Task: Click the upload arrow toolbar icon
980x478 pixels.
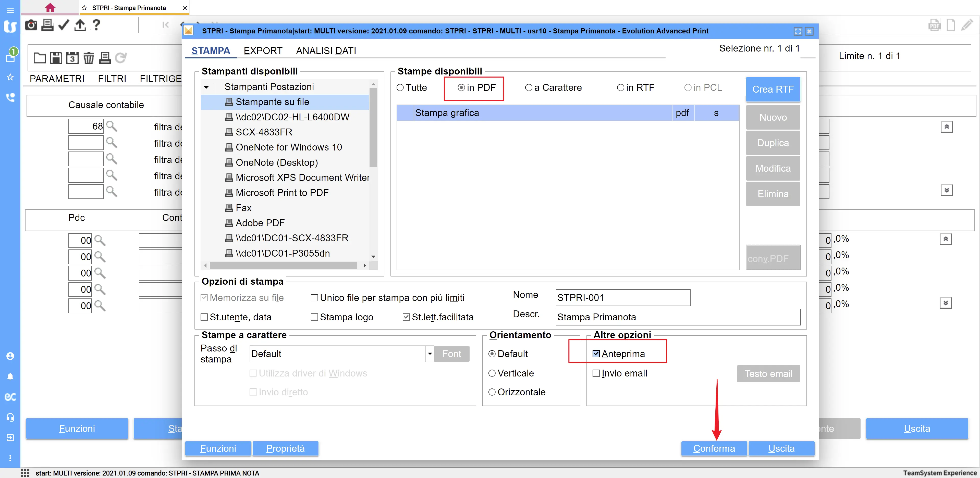Action: click(x=80, y=25)
